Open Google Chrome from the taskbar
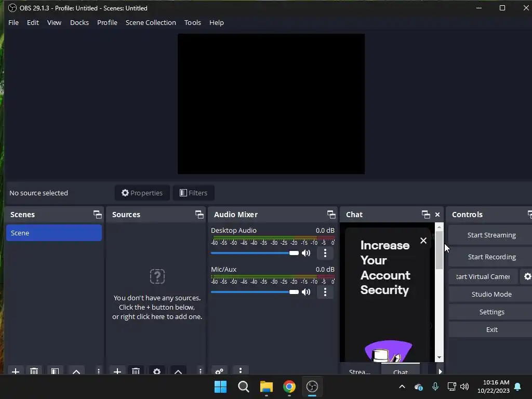The height and width of the screenshot is (399, 532). click(289, 387)
